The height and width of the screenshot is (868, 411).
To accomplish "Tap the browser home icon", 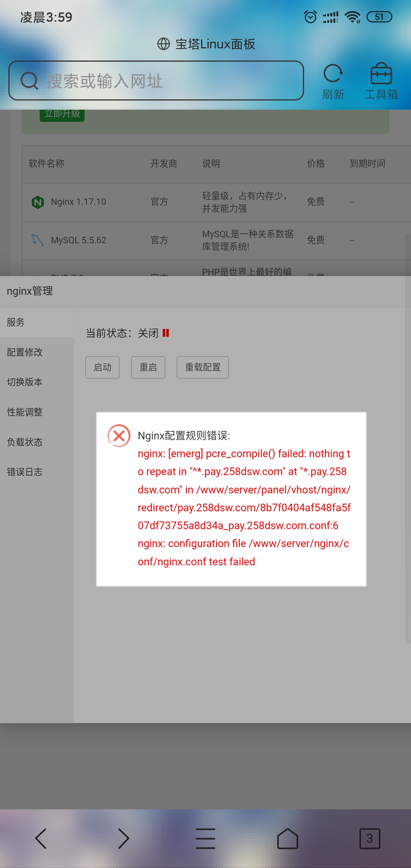I will tap(288, 838).
